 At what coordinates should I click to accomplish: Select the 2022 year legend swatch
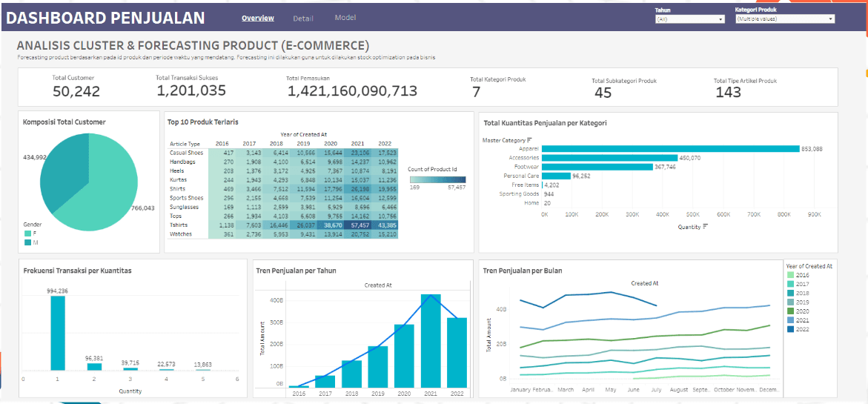790,329
